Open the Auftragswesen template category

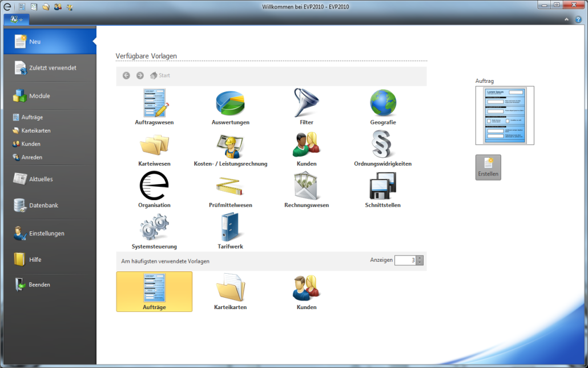(154, 107)
